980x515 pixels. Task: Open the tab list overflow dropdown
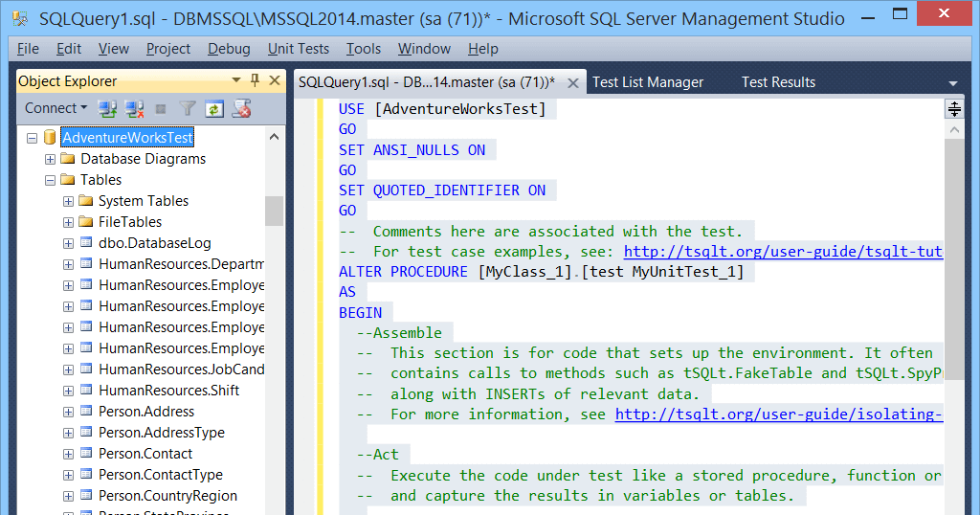tap(953, 83)
